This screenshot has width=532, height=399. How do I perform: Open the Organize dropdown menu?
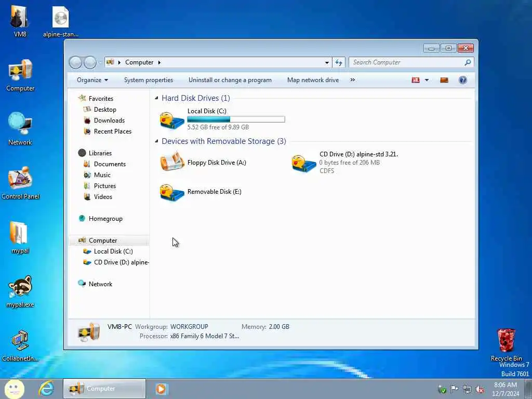92,80
